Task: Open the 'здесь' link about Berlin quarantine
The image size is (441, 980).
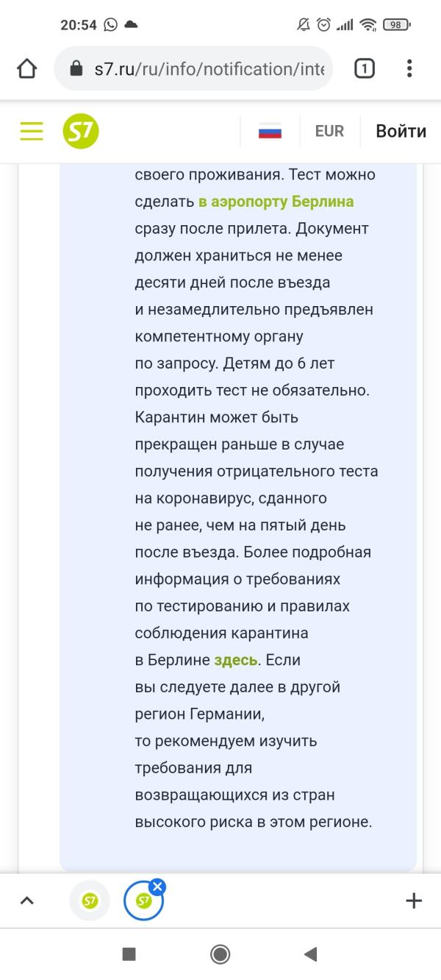Action: coord(235,660)
